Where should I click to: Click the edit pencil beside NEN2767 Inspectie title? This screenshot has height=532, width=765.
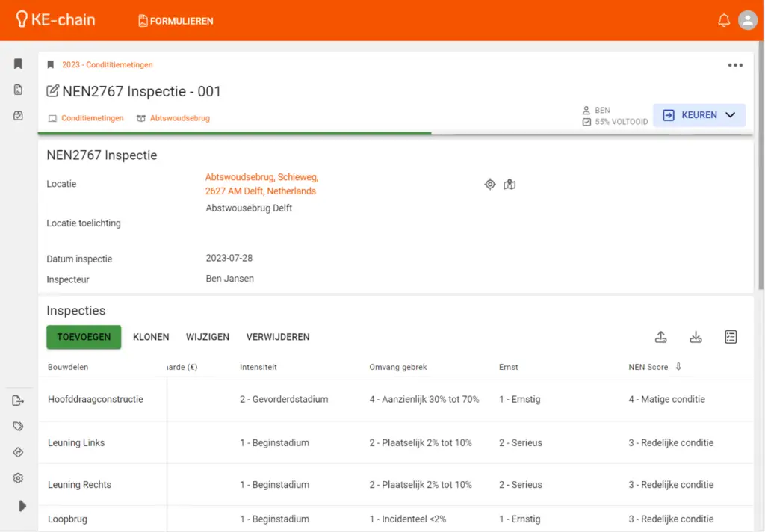coord(53,91)
